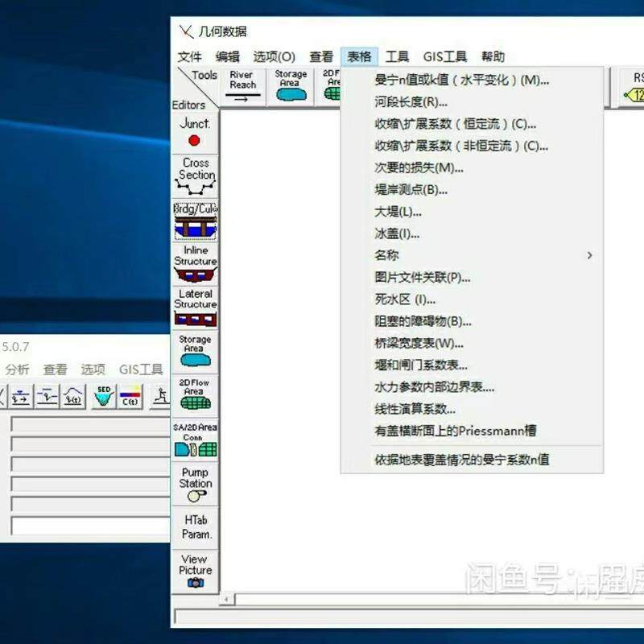
Task: Choose 堤岸测点(B)... menu entry
Action: click(472, 190)
